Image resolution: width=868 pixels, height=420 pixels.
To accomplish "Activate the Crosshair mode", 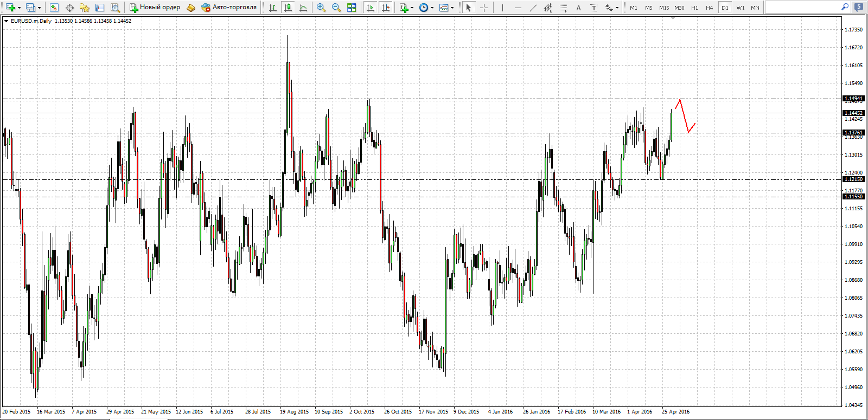I will tap(484, 8).
